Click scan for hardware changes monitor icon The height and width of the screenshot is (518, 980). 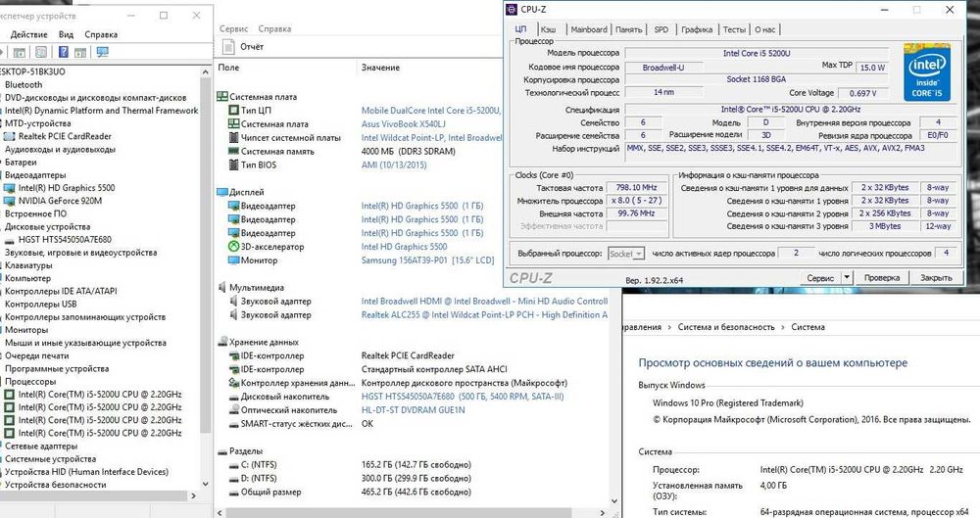[103, 52]
